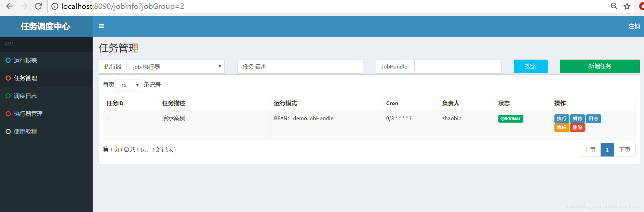The image size is (644, 212).
Task: Open the 任务管理 navigation item
Action: [46, 78]
